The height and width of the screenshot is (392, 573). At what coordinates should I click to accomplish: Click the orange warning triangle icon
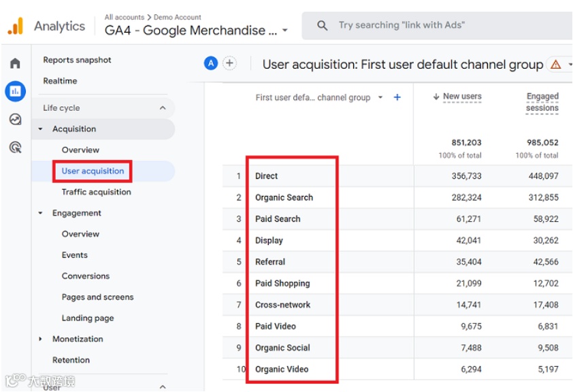(x=556, y=65)
